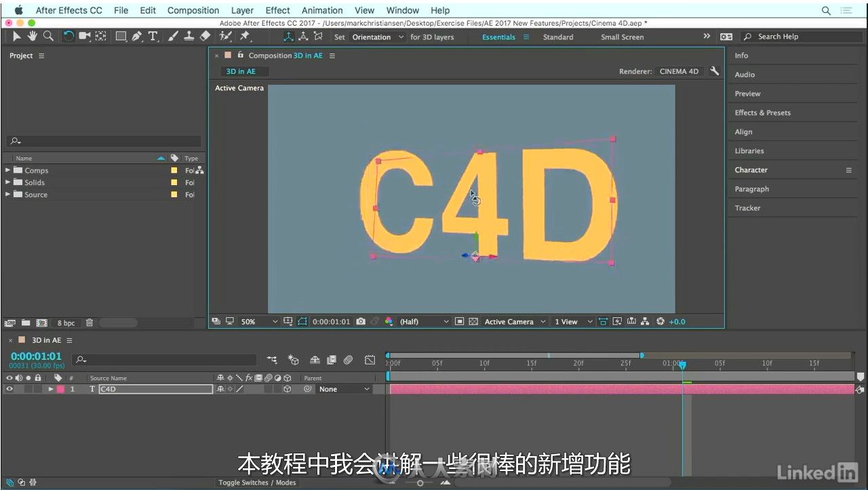
Task: Show channel and color management settings
Action: click(x=389, y=321)
